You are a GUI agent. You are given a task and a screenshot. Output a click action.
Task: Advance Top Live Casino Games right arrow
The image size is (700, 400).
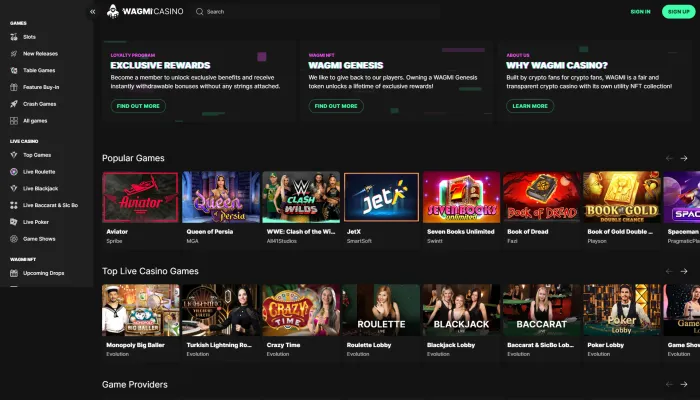coord(683,271)
